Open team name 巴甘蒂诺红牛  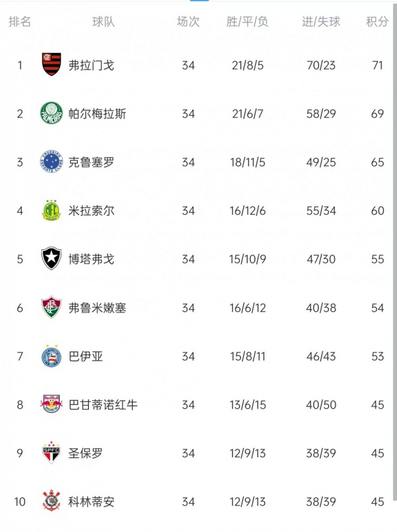click(103, 405)
